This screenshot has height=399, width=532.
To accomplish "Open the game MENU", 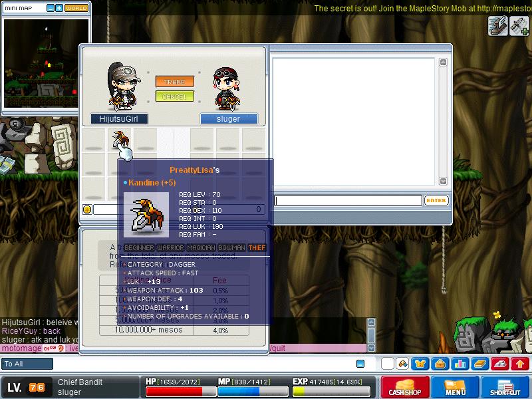I will pos(455,387).
